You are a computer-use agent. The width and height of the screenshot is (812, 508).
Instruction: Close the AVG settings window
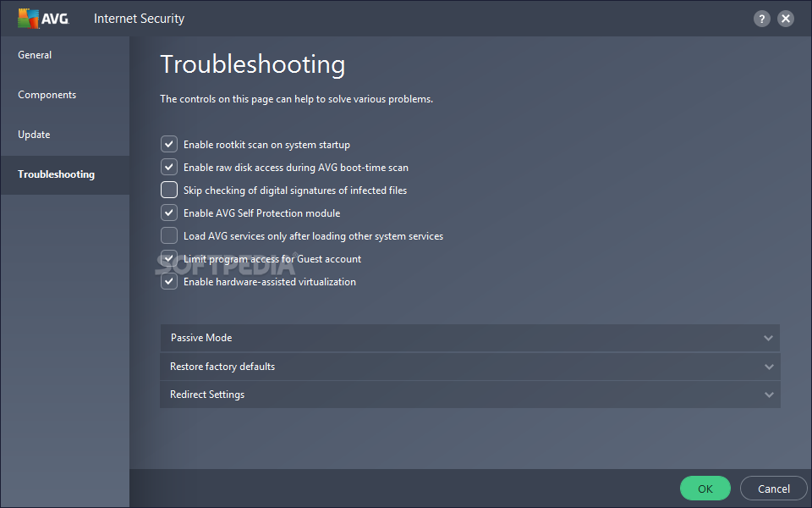point(786,19)
